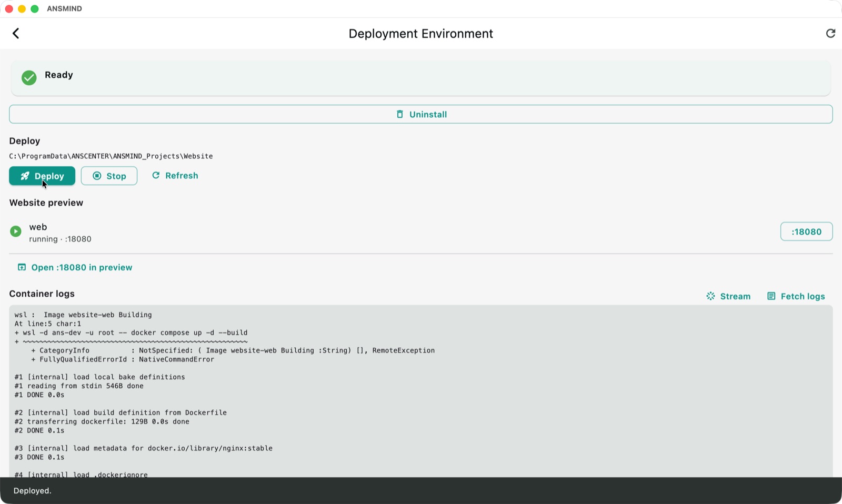
Task: Click the 'Deploy' section heading
Action: point(25,141)
